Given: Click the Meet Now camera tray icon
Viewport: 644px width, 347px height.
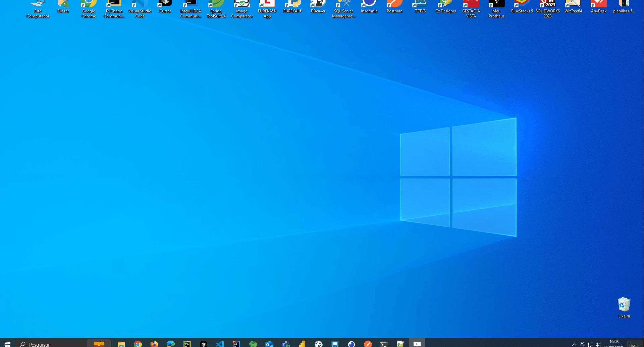Looking at the screenshot, I should pyautogui.click(x=582, y=344).
